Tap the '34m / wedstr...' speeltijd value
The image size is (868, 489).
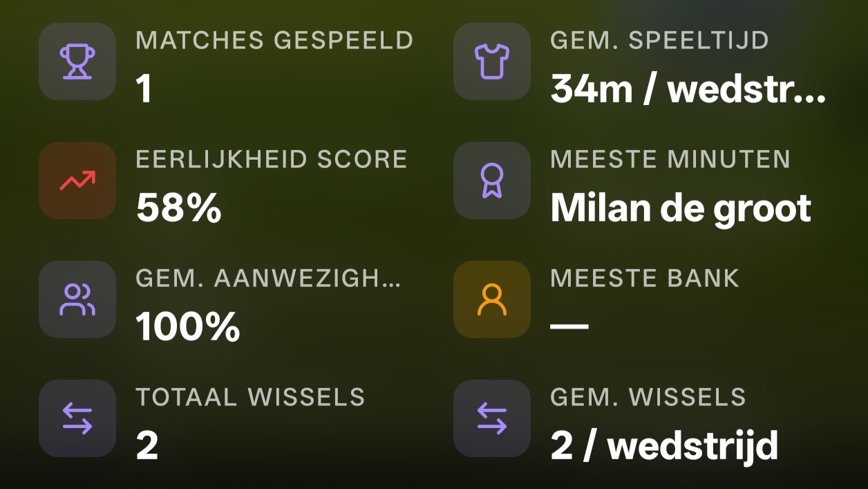point(688,89)
